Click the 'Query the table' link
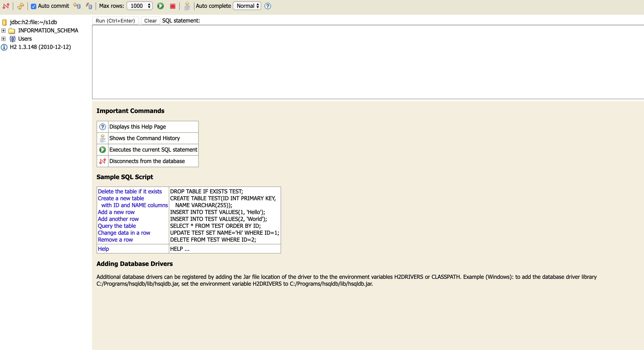 point(117,226)
